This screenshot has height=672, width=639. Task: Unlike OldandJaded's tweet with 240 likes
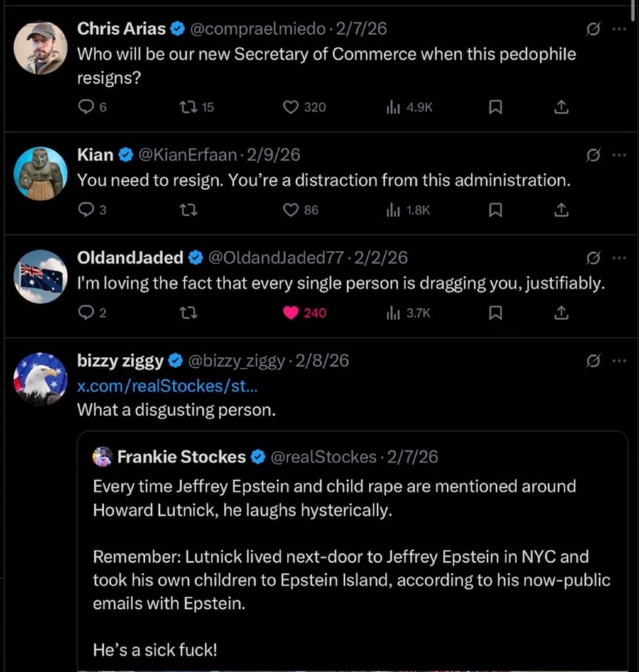(291, 312)
